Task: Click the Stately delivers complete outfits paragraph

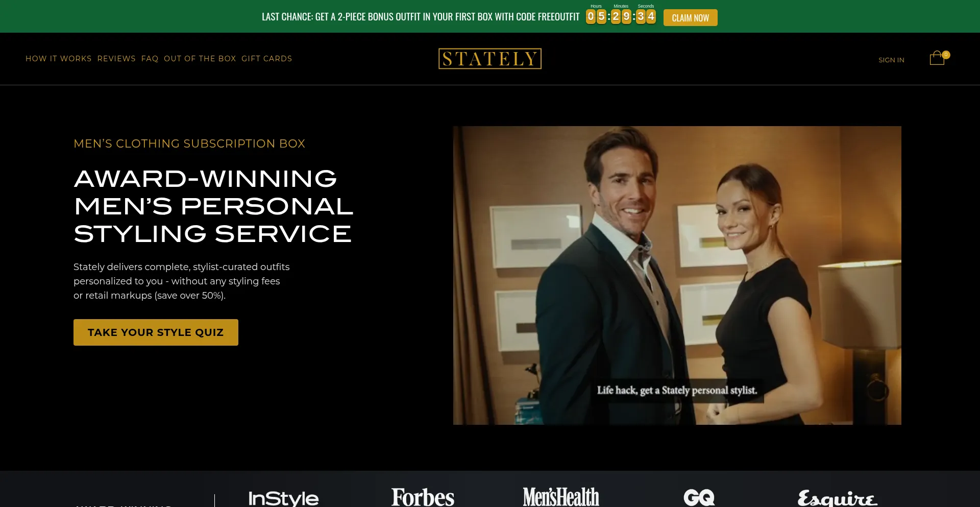Action: pyautogui.click(x=182, y=281)
